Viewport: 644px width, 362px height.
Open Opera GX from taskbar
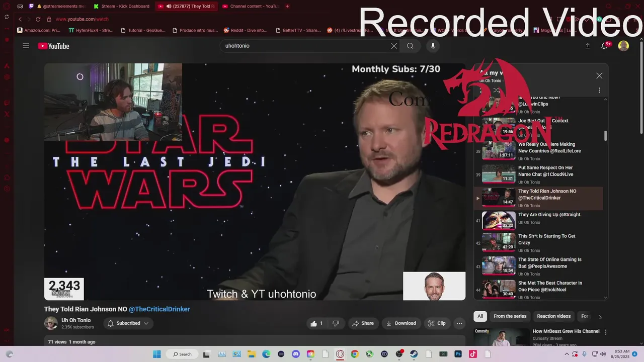[x=340, y=354]
